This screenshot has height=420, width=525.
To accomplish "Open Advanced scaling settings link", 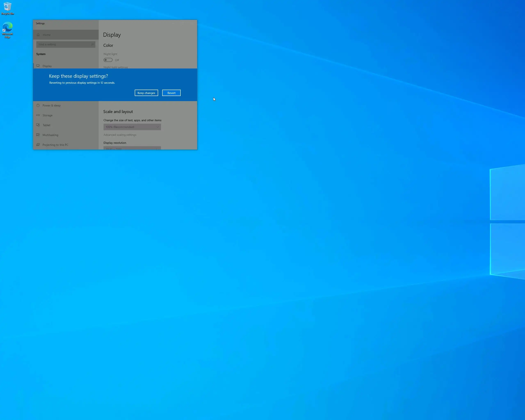I will point(120,135).
